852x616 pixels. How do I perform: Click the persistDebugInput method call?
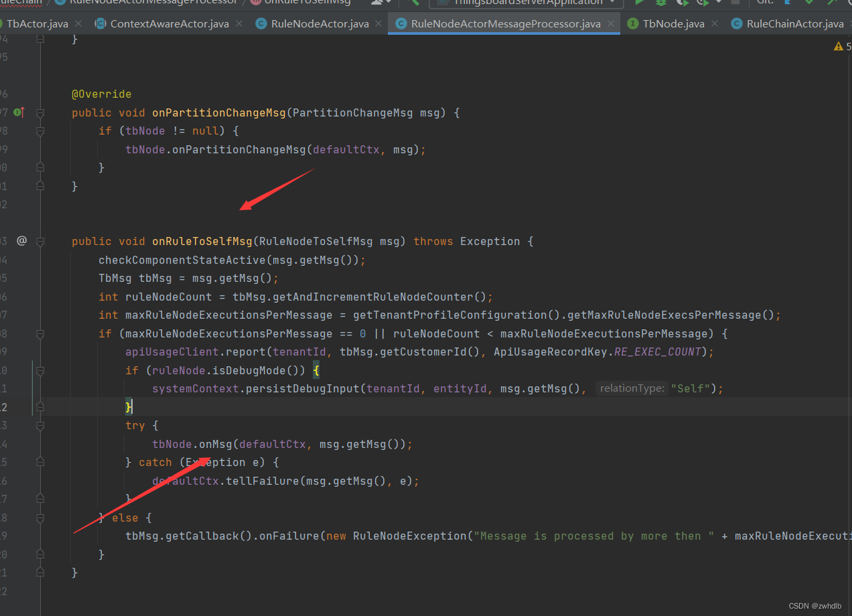[303, 388]
